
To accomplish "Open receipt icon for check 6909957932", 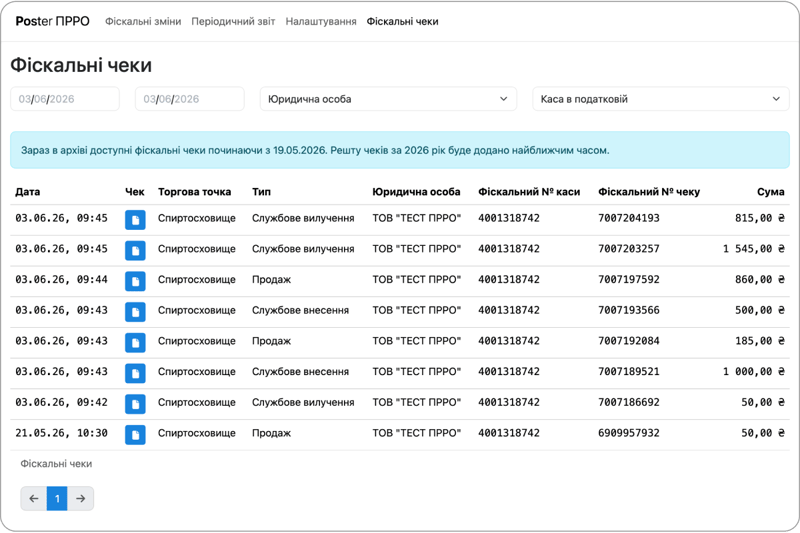I will 135,435.
